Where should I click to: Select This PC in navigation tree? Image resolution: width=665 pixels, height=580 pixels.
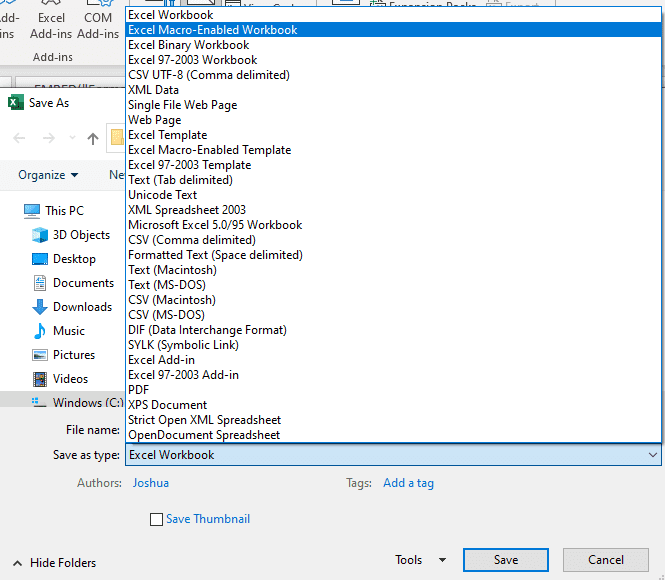click(54, 211)
